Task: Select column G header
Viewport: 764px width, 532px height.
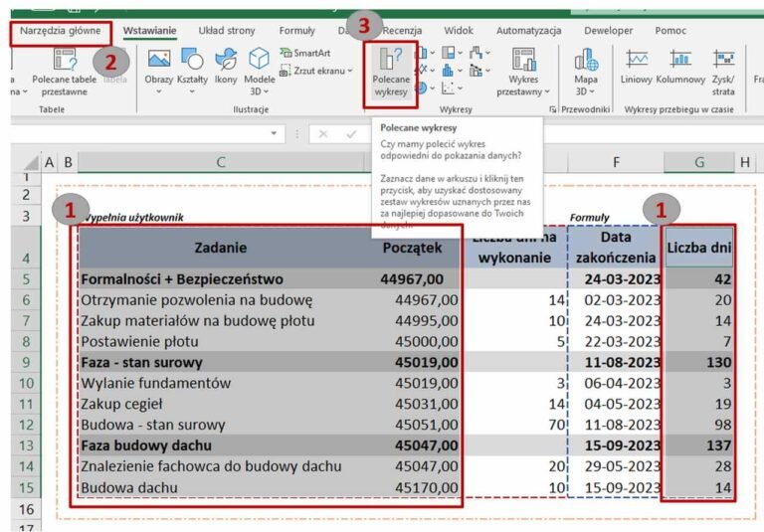Action: point(699,162)
